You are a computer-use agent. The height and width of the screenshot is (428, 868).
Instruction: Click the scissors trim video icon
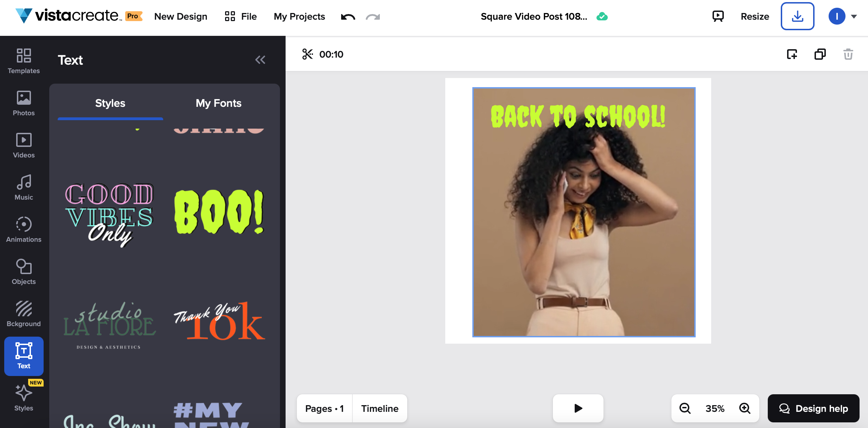[x=307, y=54]
